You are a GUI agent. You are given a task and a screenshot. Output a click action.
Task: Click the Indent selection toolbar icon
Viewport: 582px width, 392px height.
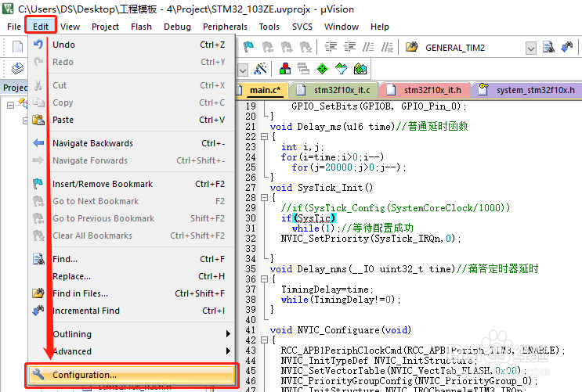(331, 47)
